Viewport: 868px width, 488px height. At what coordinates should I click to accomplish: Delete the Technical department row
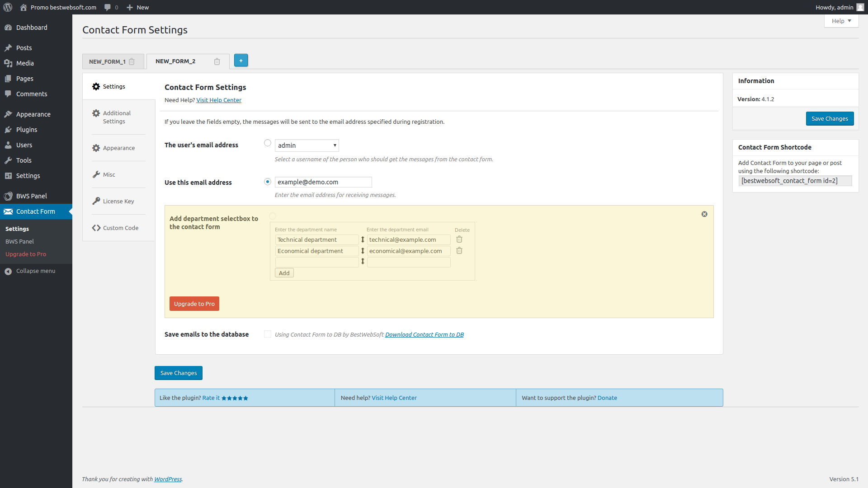[x=459, y=239]
